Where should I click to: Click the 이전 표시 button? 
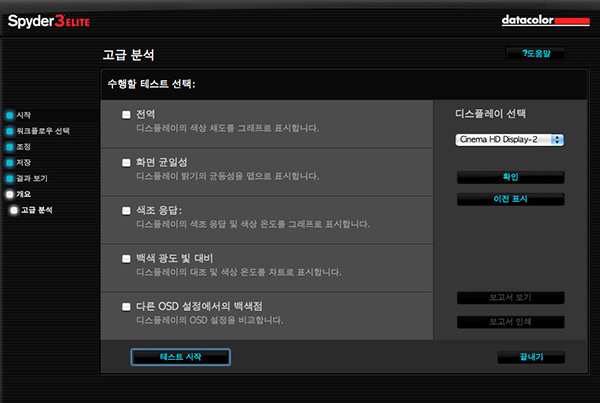(x=510, y=199)
